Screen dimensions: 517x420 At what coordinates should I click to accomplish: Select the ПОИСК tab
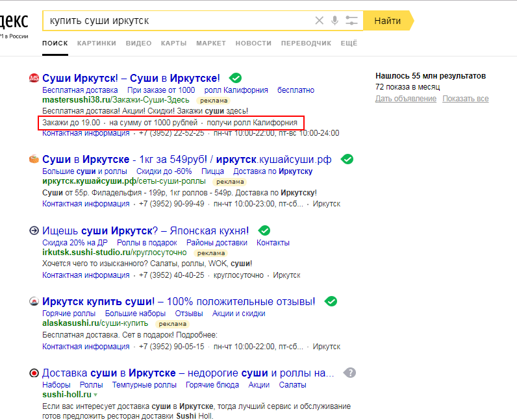coord(55,43)
